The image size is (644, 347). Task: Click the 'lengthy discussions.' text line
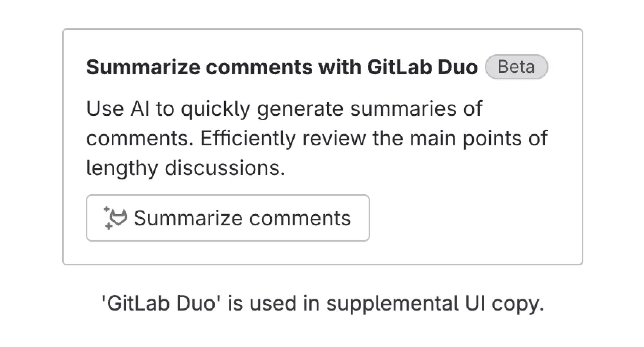point(186,168)
